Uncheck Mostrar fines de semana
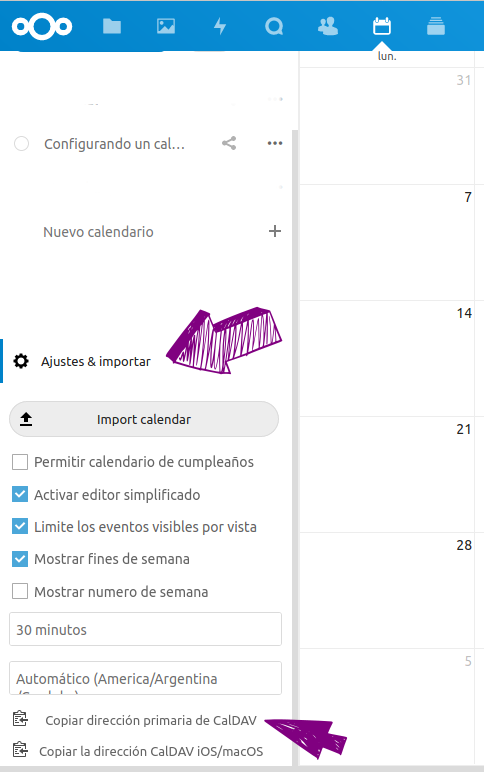The height and width of the screenshot is (772, 484). coord(20,559)
